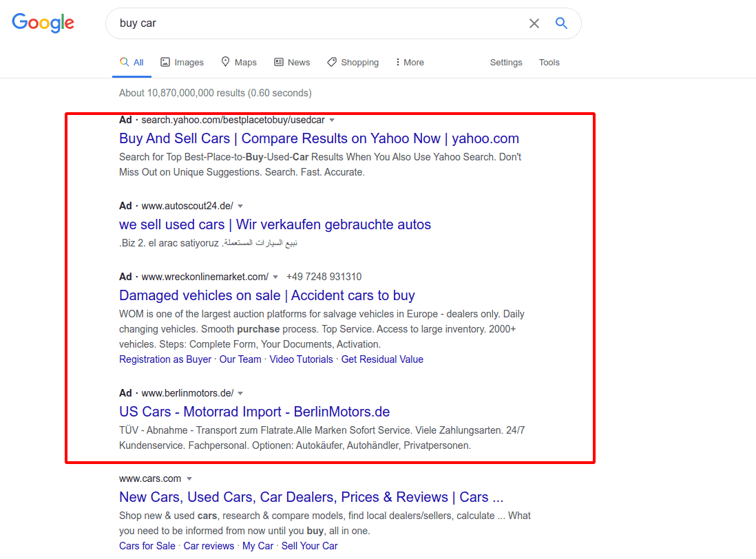Click the small magnifier icon on the All tab

click(125, 62)
